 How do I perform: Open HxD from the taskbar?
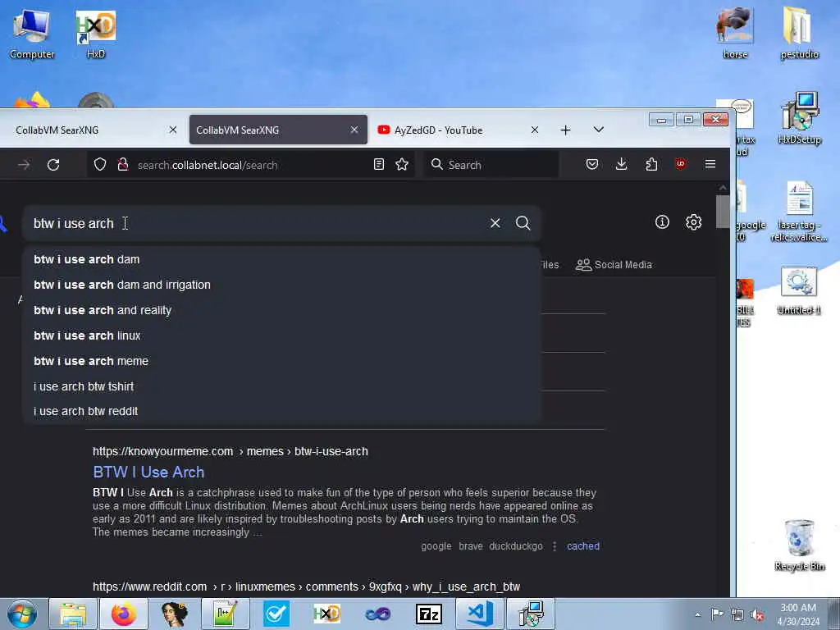tap(326, 614)
